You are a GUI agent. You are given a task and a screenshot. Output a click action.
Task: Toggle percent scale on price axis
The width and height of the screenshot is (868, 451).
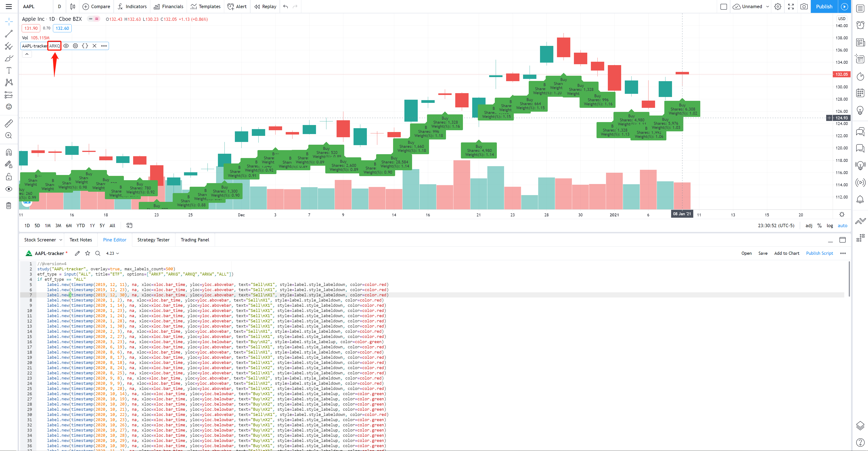(819, 226)
